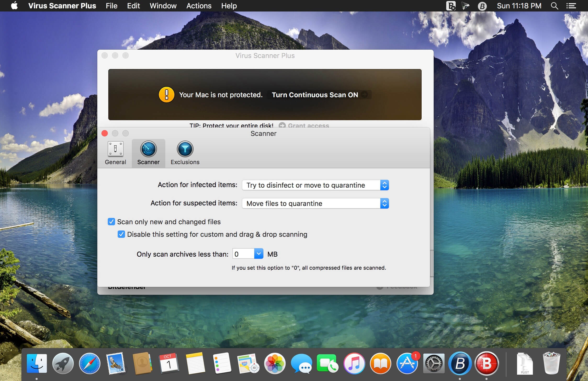Image resolution: width=588 pixels, height=381 pixels.
Task: Open the Actions menu
Action: click(x=199, y=6)
